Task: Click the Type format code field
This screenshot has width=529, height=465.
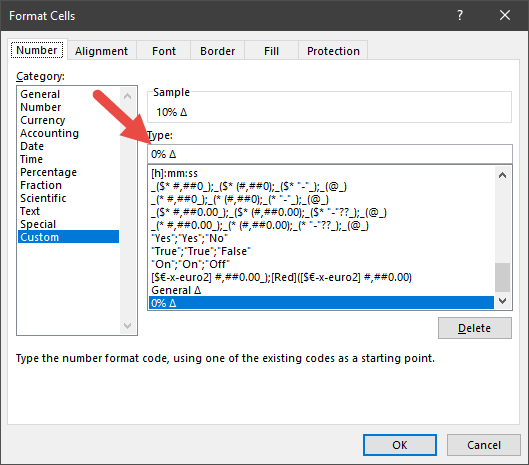Action: (330, 154)
